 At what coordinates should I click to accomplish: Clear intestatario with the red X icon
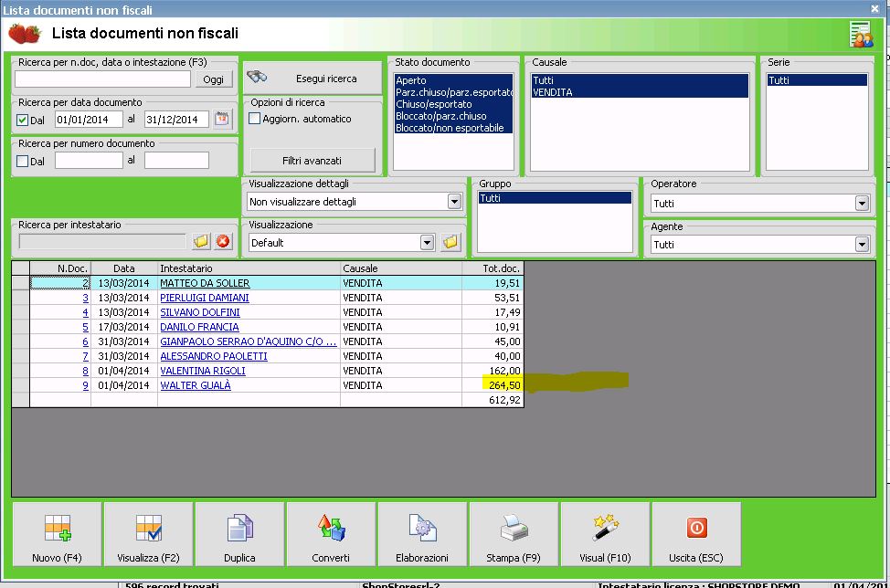pos(223,242)
